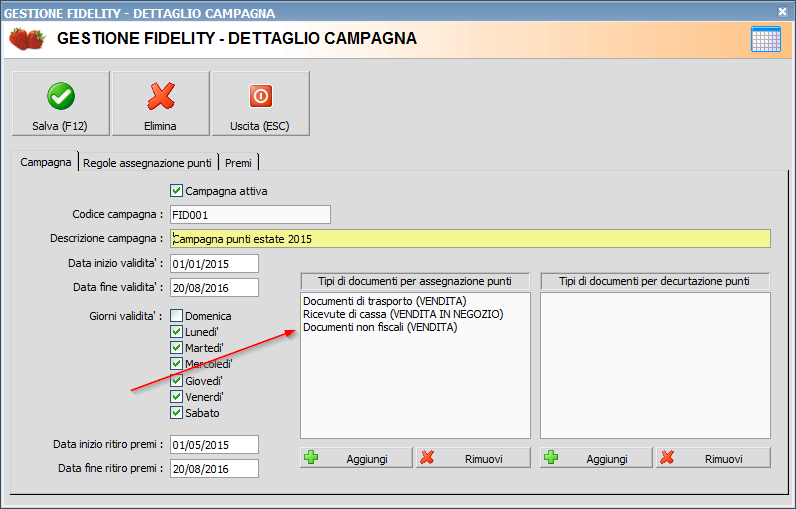Click the red power Uscita icon
The height and width of the screenshot is (509, 796).
pyautogui.click(x=261, y=96)
